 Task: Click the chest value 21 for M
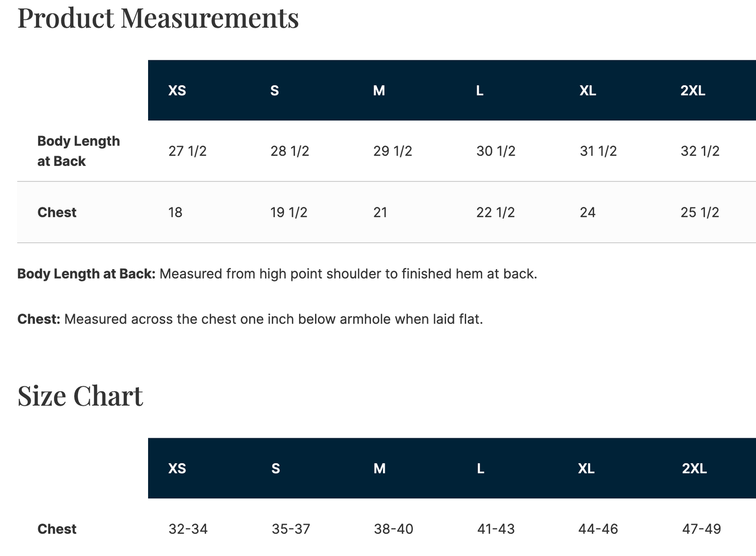(x=380, y=213)
